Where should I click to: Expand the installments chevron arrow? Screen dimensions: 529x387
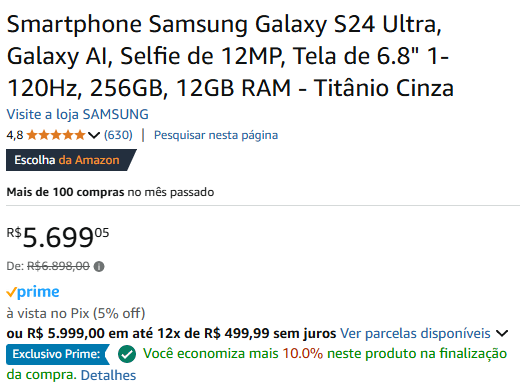pyautogui.click(x=502, y=334)
